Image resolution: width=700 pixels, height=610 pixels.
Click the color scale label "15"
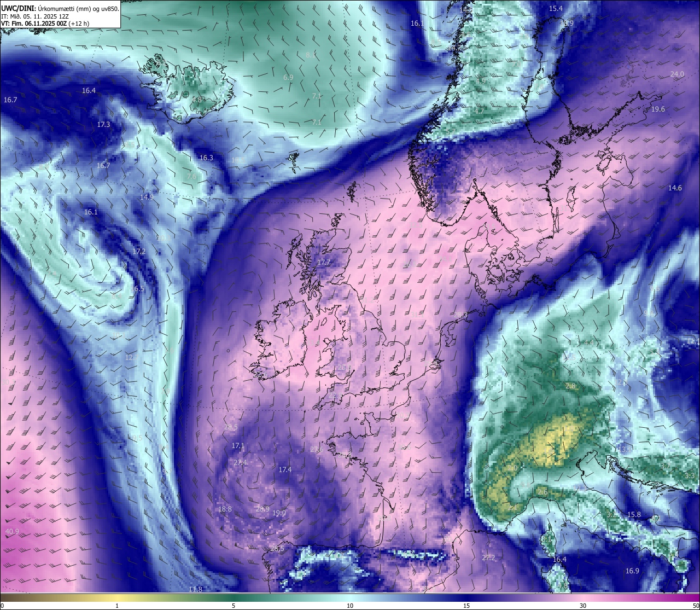pyautogui.click(x=466, y=606)
